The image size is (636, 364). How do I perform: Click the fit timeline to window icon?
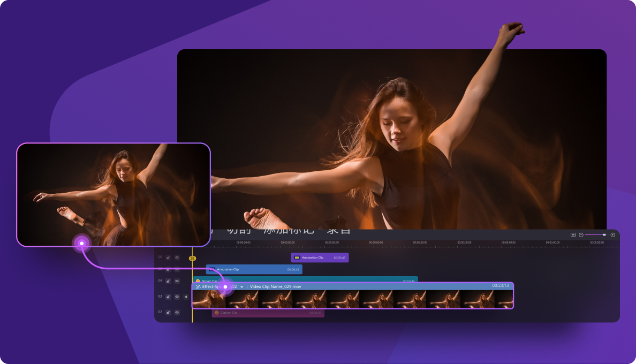pyautogui.click(x=573, y=235)
